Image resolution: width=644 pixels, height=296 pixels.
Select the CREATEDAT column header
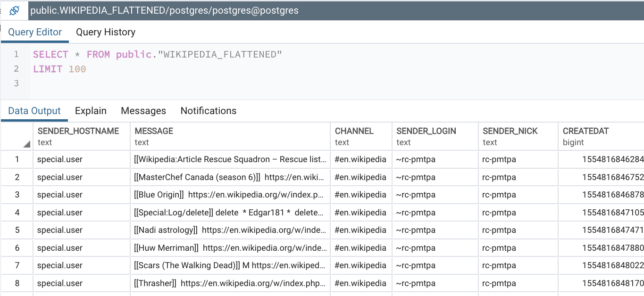[601, 137]
